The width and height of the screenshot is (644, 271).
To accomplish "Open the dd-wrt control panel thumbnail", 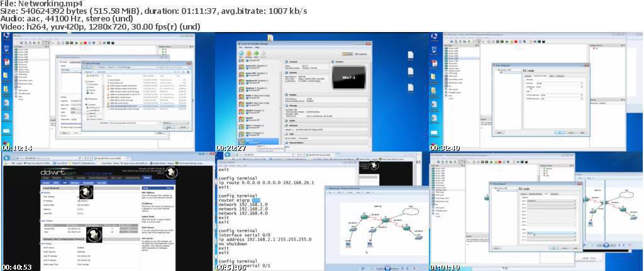I will [x=108, y=211].
